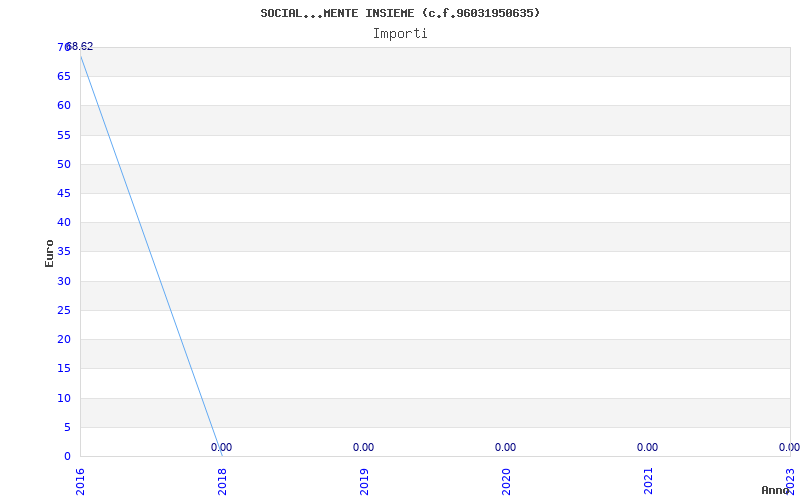Click y-axis tick label 15
Screen dimensions: 800x500
64,368
